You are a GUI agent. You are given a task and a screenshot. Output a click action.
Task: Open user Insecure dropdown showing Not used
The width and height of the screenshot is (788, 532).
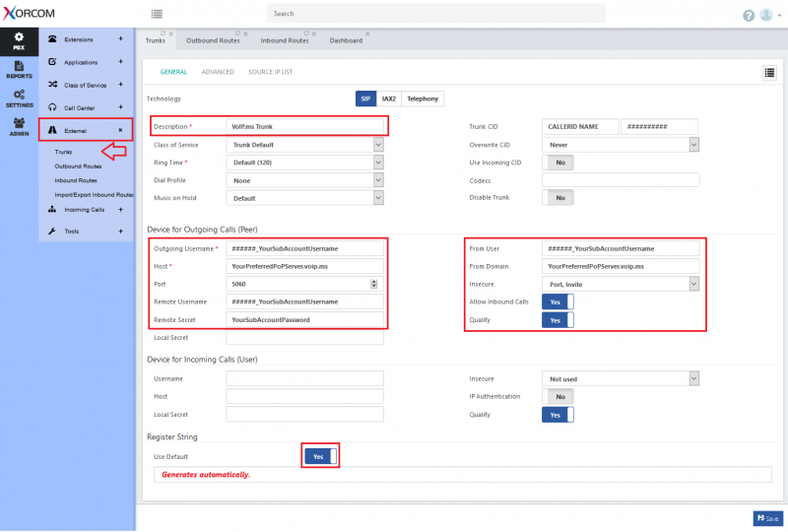621,378
